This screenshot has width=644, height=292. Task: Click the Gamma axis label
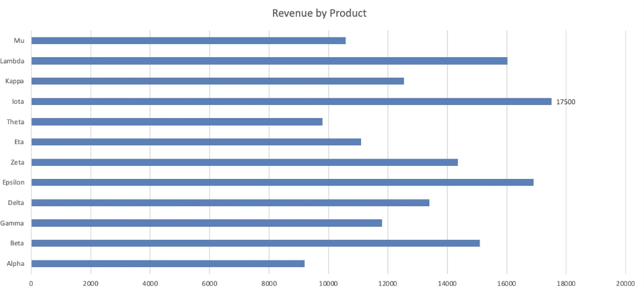point(13,223)
